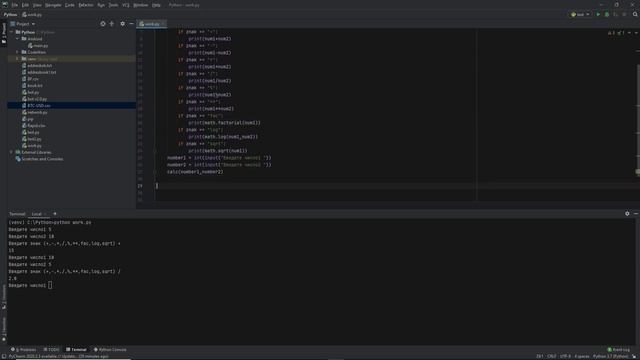Start debugging with the green bug icon
The height and width of the screenshot is (360, 640).
(x=607, y=14)
